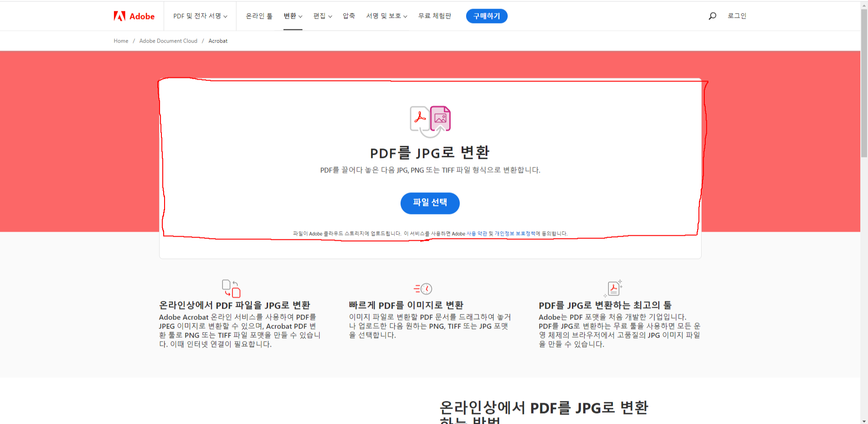Click the PDF to image conversion icon
This screenshot has width=868, height=424.
[430, 121]
